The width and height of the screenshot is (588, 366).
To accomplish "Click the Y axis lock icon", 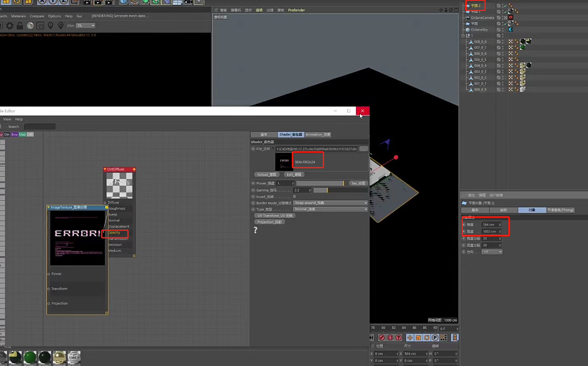I will pyautogui.click(x=53, y=2).
